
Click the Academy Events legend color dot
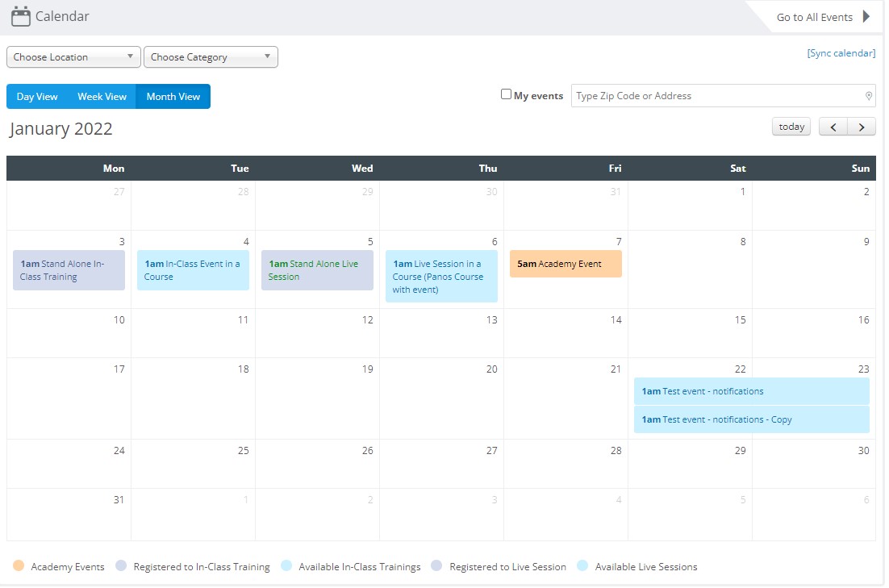pos(19,565)
